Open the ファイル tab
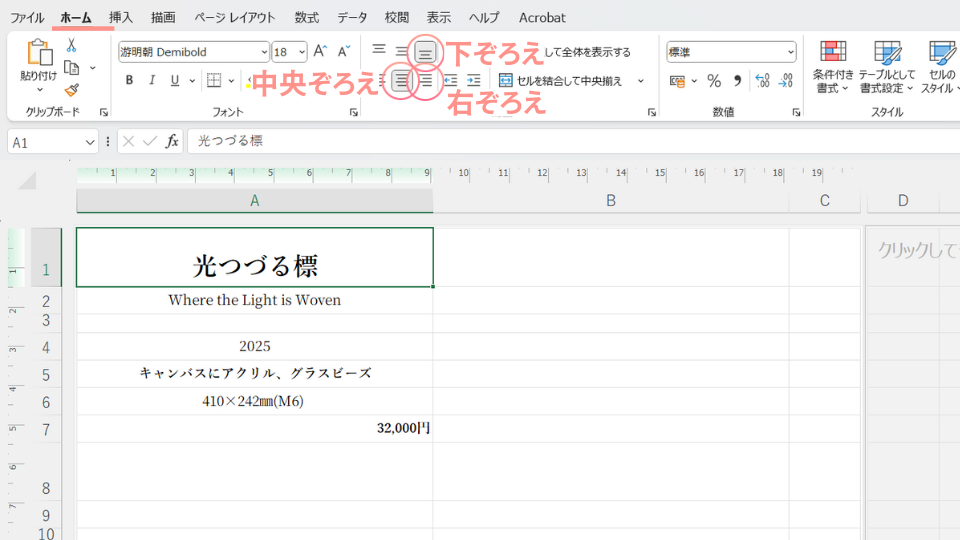The width and height of the screenshot is (960, 540). tap(27, 18)
